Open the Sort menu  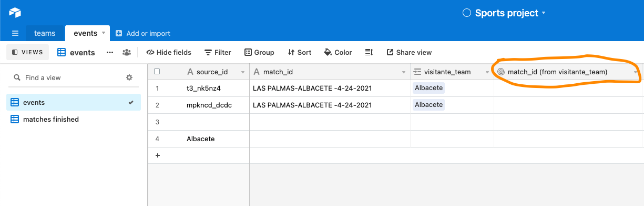point(300,52)
